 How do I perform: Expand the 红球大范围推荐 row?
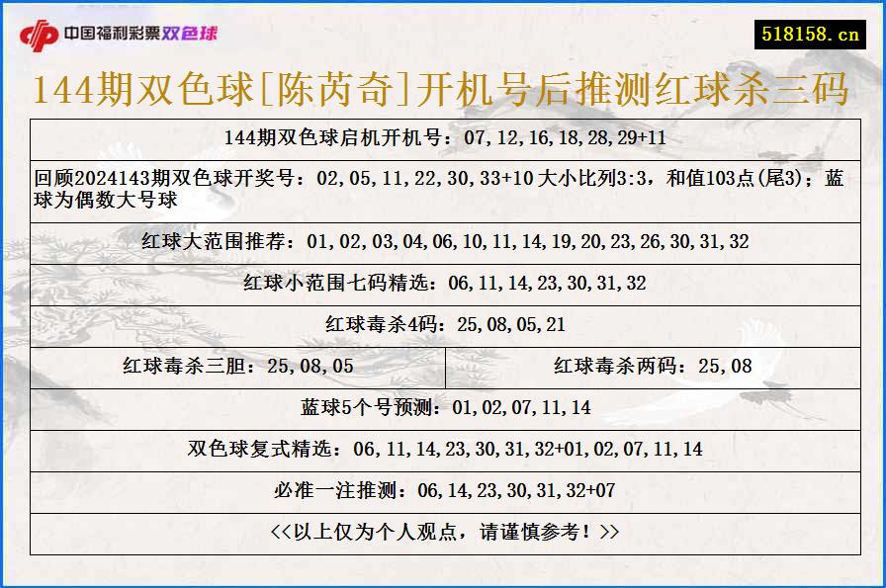point(443,241)
